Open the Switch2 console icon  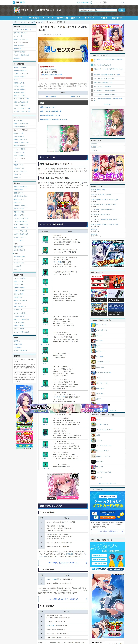[93, 419]
